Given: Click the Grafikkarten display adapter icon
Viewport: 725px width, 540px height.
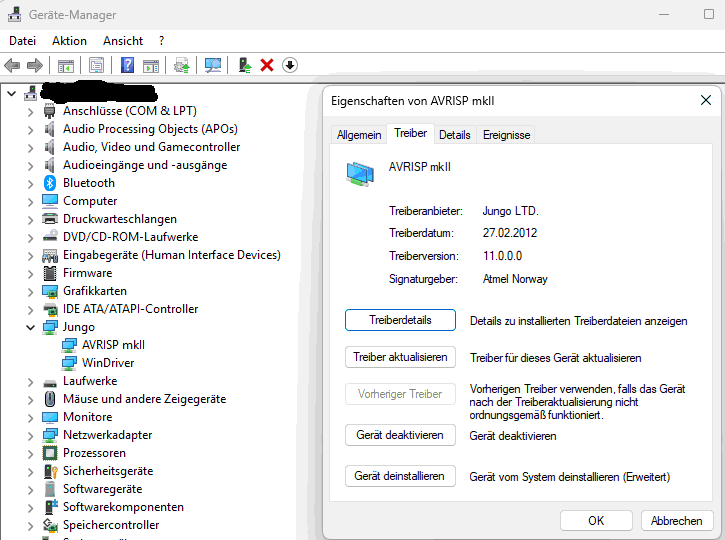Looking at the screenshot, I should (x=50, y=291).
